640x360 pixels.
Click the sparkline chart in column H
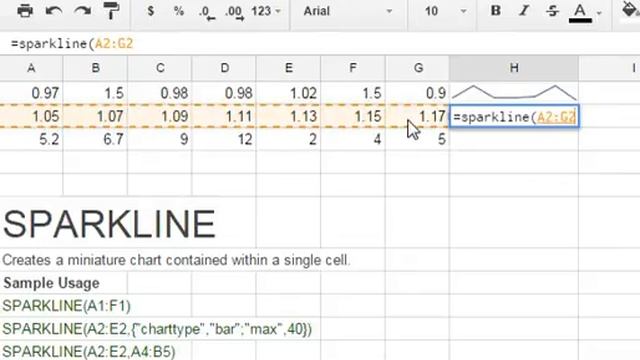point(514,93)
